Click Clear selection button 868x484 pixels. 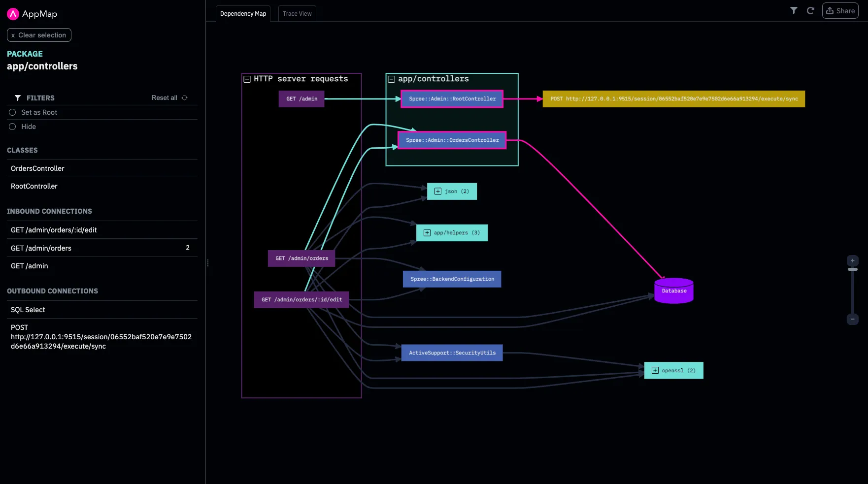[39, 35]
